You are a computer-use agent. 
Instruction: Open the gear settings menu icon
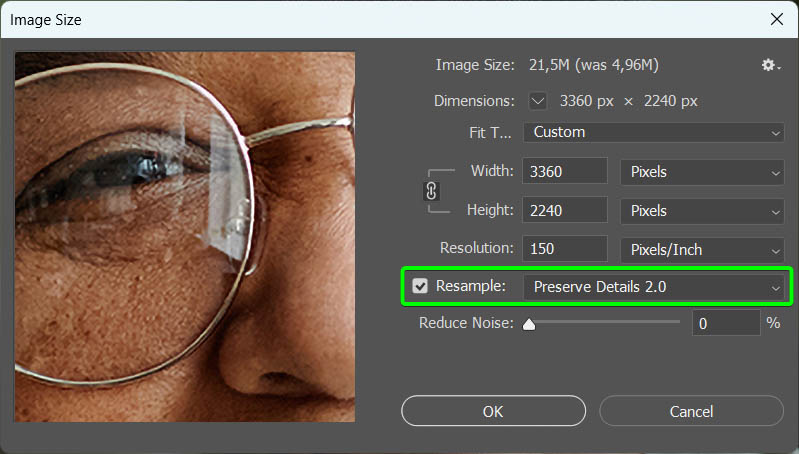point(770,65)
